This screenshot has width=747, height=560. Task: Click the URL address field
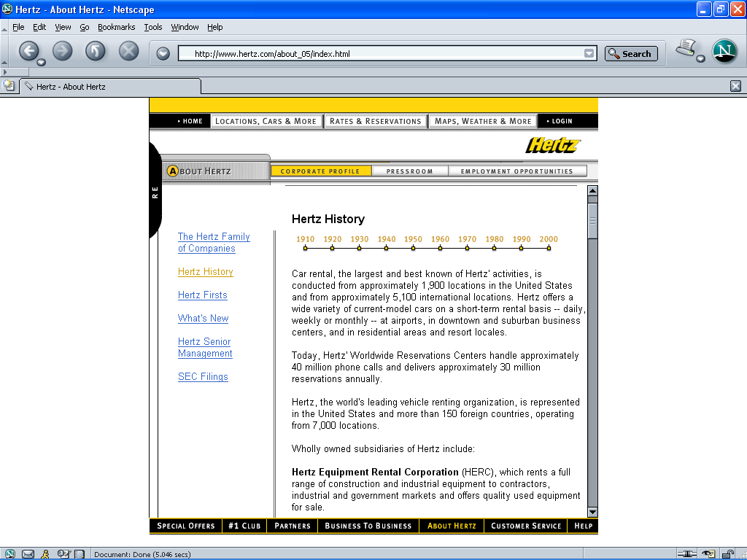(381, 53)
